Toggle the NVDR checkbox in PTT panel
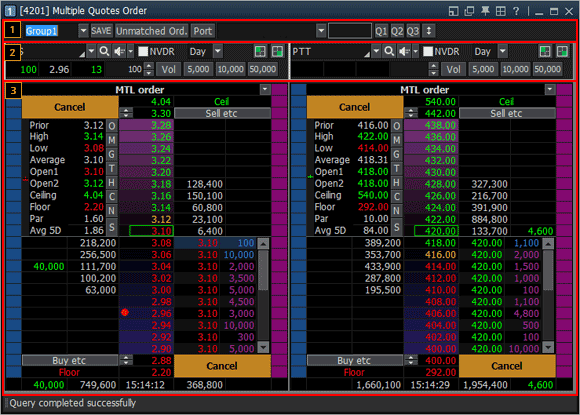This screenshot has width=580, height=415. [428, 51]
